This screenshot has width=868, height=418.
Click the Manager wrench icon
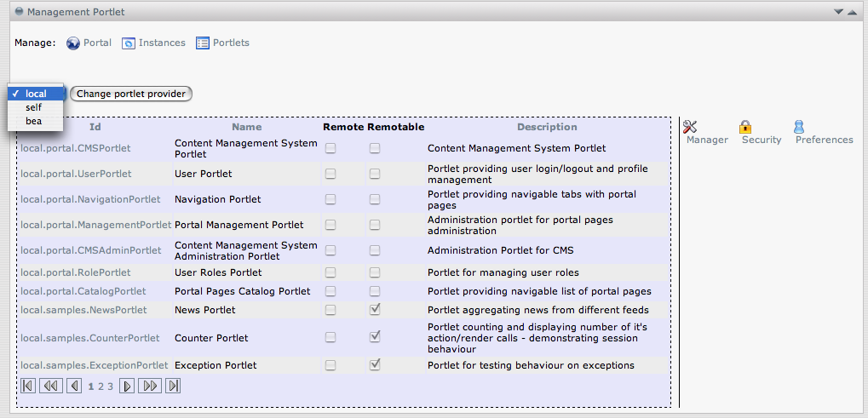coord(690,127)
